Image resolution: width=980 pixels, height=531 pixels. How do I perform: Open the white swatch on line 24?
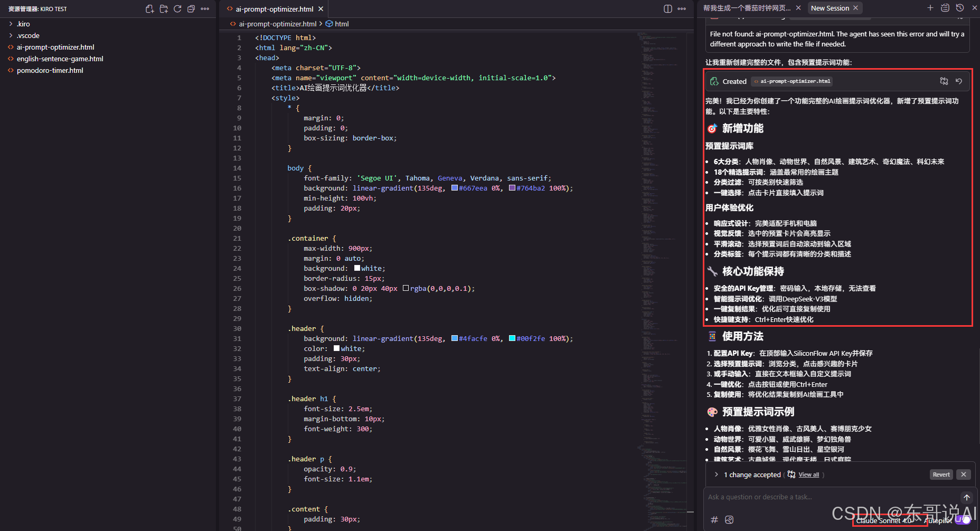point(357,268)
